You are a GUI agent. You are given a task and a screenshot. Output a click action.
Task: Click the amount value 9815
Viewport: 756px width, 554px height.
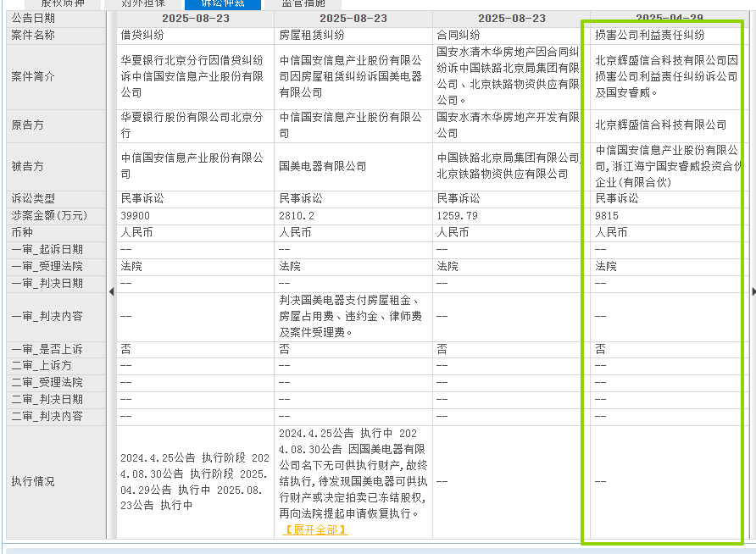[x=607, y=216]
